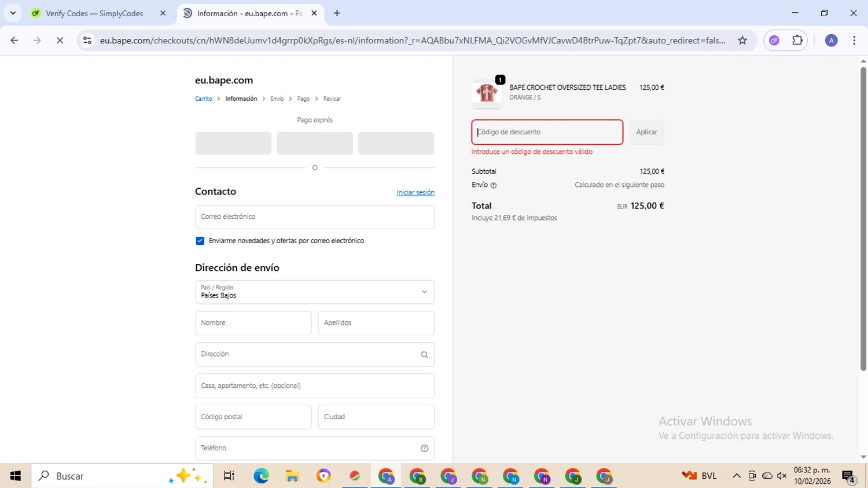The width and height of the screenshot is (868, 488).
Task: Click the BAPE CROCHET OVERSIZED TEE LADIES text
Action: [x=568, y=87]
